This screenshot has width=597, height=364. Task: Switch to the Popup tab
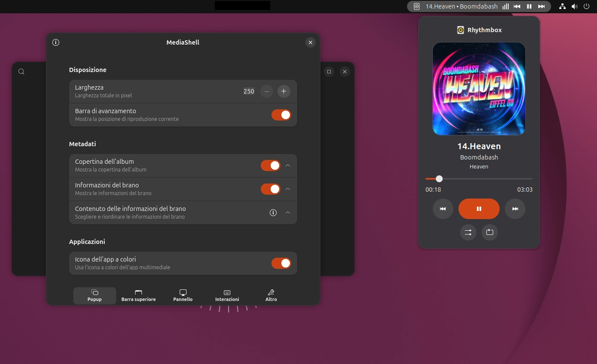(95, 296)
